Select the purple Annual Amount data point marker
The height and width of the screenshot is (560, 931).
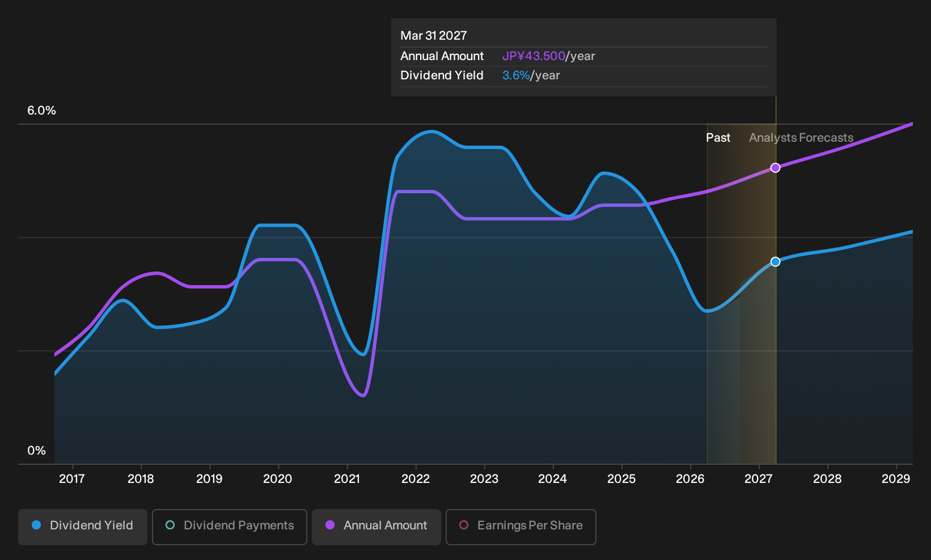pos(775,168)
